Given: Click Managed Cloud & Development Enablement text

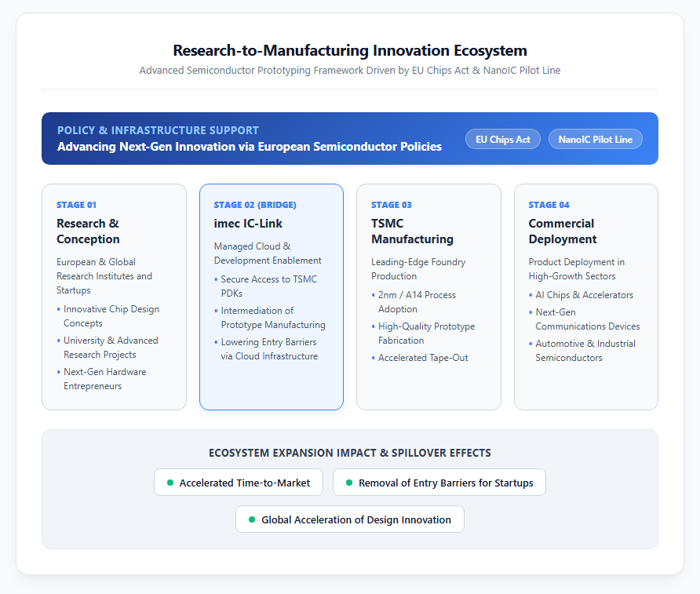Looking at the screenshot, I should [268, 253].
